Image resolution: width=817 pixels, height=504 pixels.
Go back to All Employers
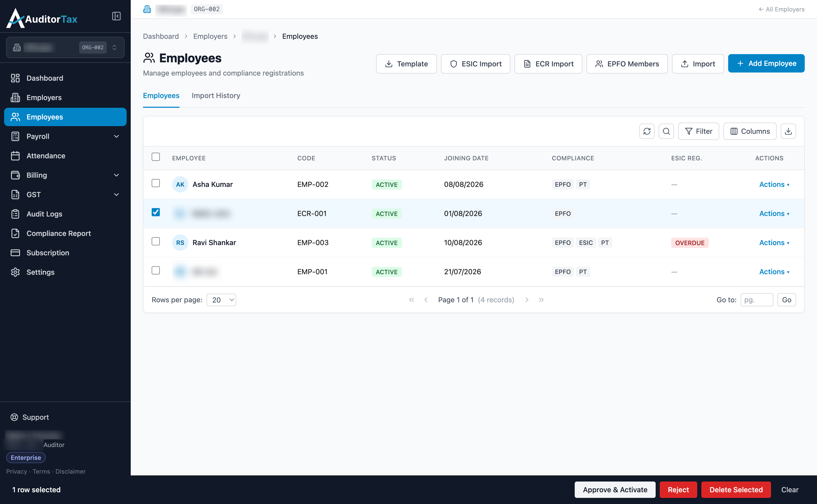(781, 9)
